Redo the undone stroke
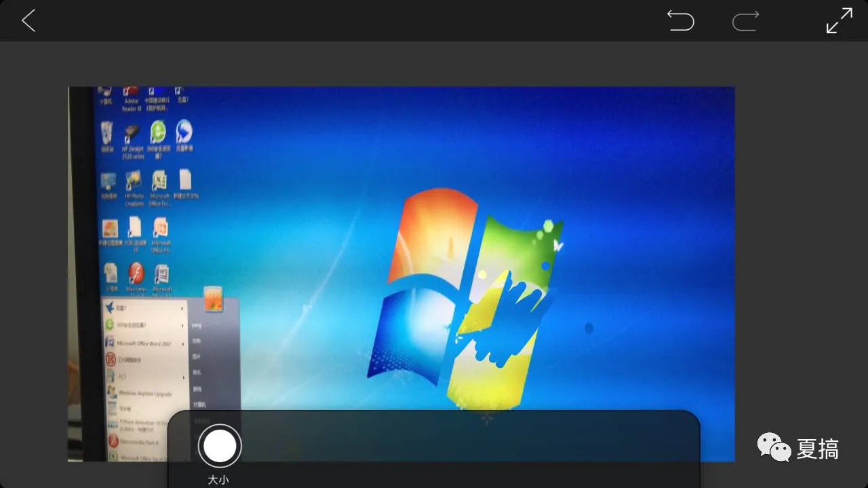Viewport: 868px width, 488px height. [745, 21]
